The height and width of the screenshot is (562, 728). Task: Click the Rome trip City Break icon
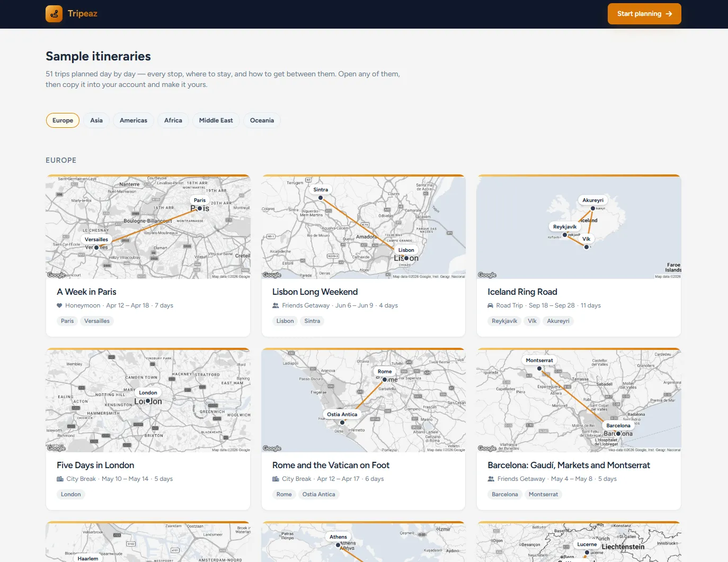(276, 479)
